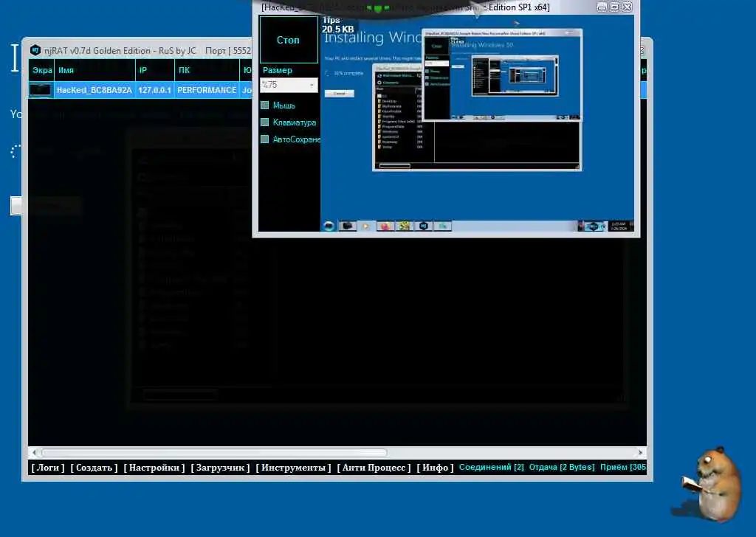The width and height of the screenshot is (756, 537).
Task: Select the PERFORMANCE PC cell
Action: [207, 90]
